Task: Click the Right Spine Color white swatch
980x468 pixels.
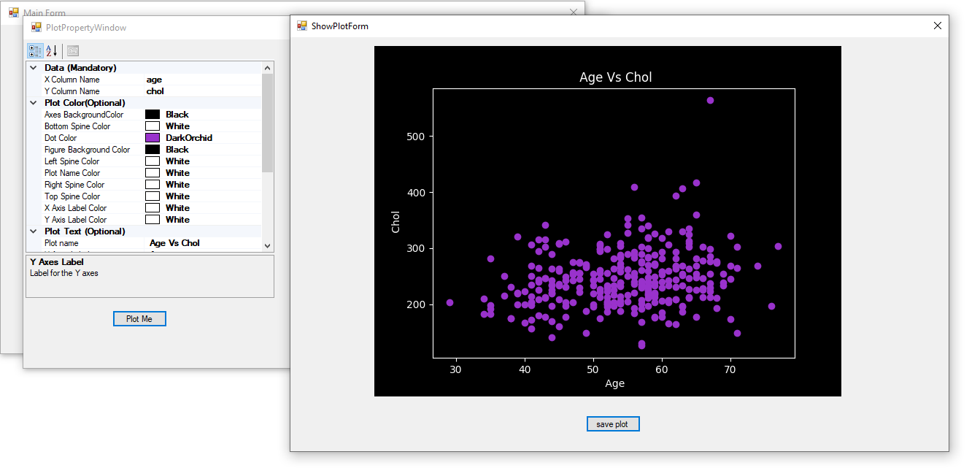Action: 153,185
